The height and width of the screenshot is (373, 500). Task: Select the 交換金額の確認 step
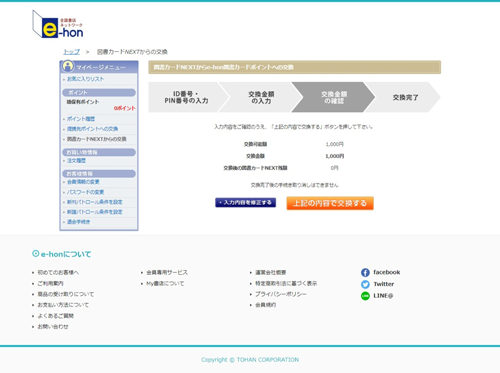pos(334,97)
